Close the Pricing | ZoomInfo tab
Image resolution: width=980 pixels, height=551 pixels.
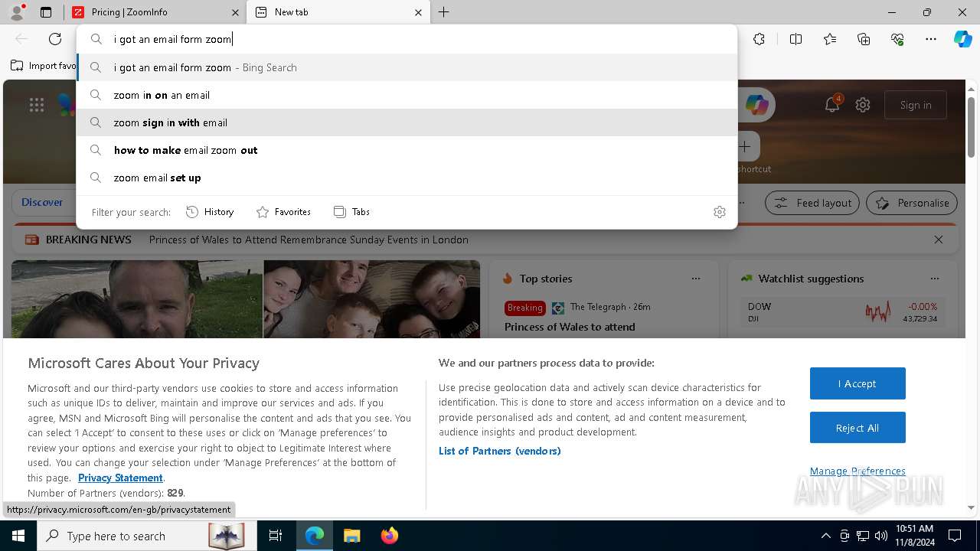click(235, 12)
